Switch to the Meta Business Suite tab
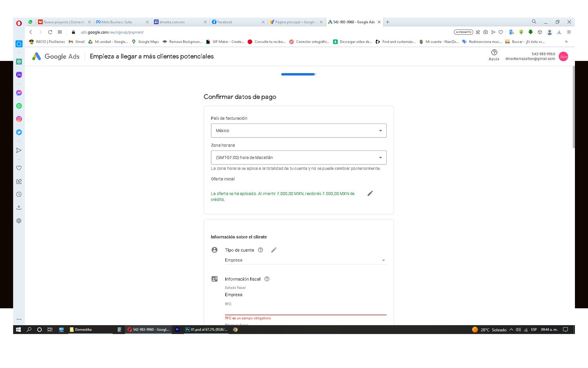The width and height of the screenshot is (588, 368). tap(117, 22)
